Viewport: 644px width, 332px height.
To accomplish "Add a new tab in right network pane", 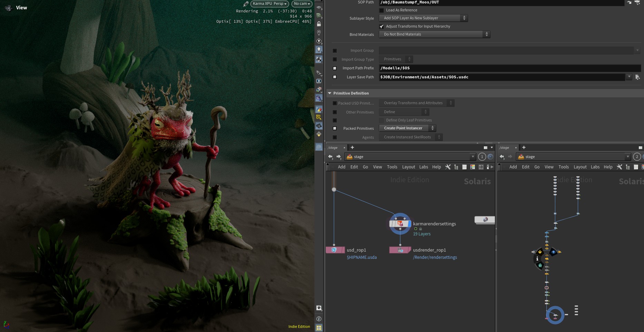I will (x=524, y=147).
